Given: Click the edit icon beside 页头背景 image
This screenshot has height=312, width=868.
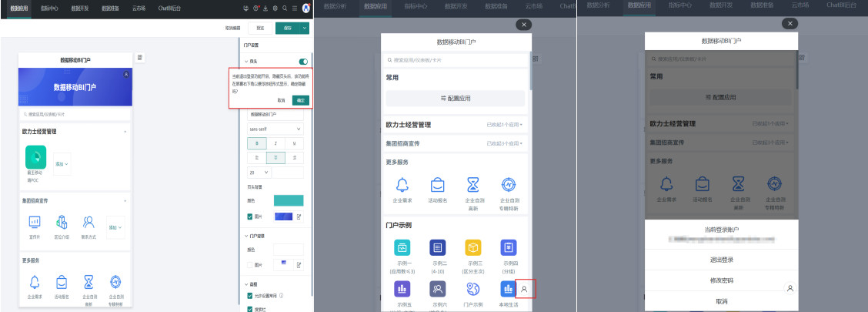Looking at the screenshot, I should click(x=299, y=216).
